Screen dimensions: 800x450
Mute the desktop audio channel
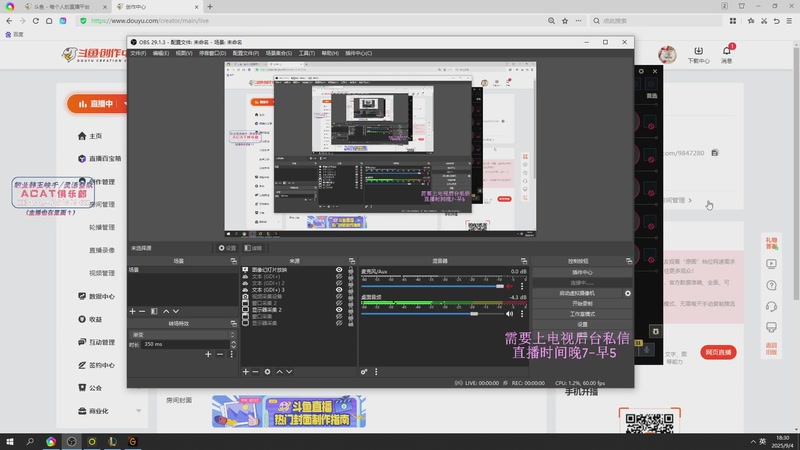pos(509,314)
